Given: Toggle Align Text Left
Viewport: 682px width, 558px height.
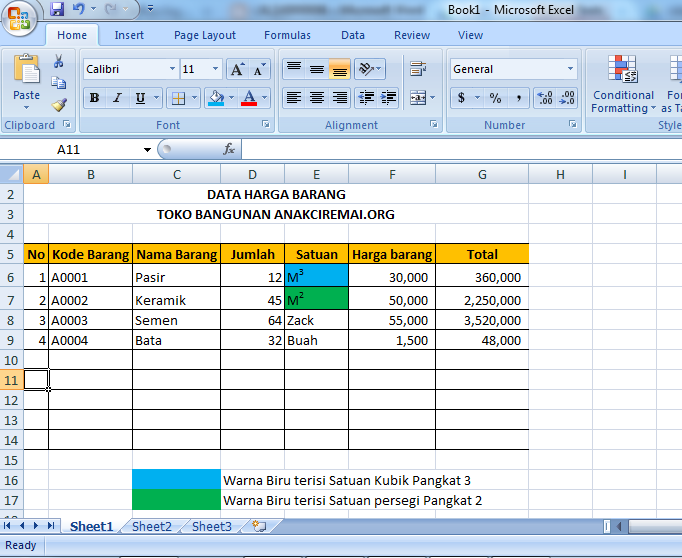Looking at the screenshot, I should point(294,98).
